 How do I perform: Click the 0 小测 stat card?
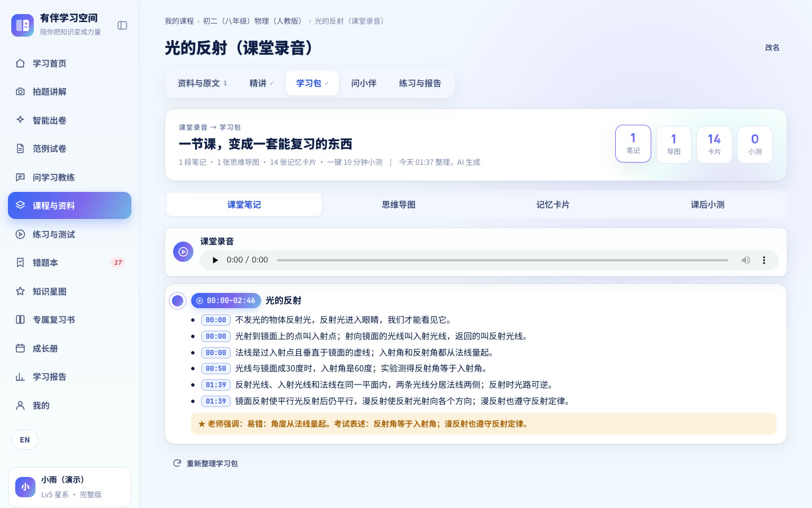[755, 144]
